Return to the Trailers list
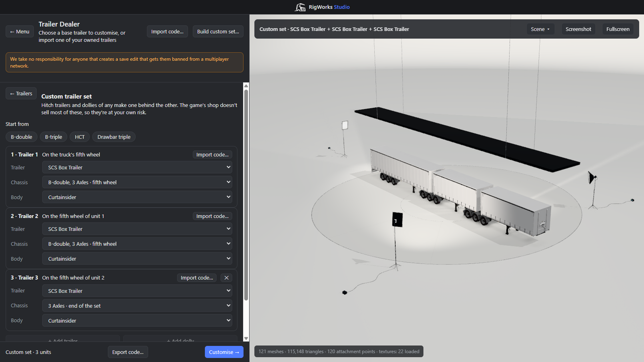The height and width of the screenshot is (362, 644). [x=21, y=94]
